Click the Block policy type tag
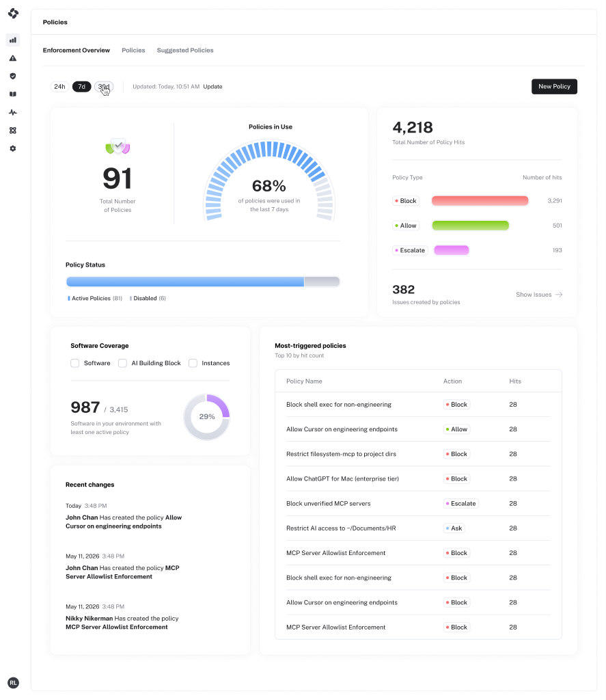The width and height of the screenshot is (606, 700). coord(406,201)
